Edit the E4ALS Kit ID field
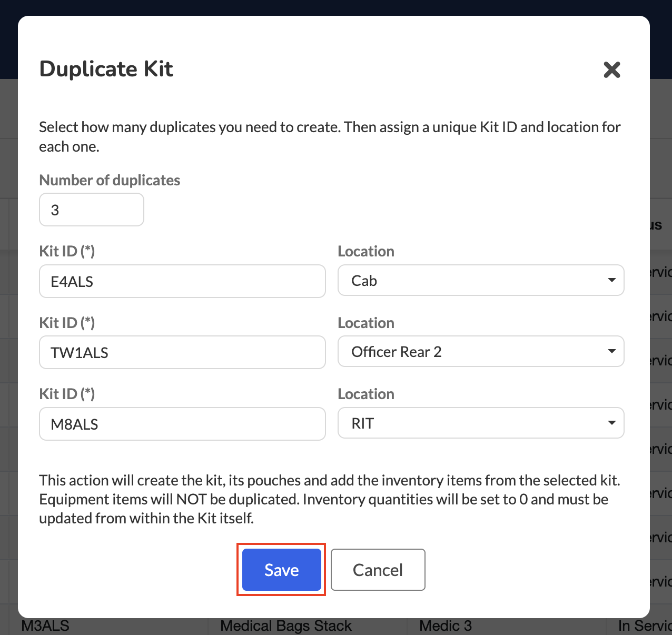Viewport: 672px width, 635px height. (182, 281)
